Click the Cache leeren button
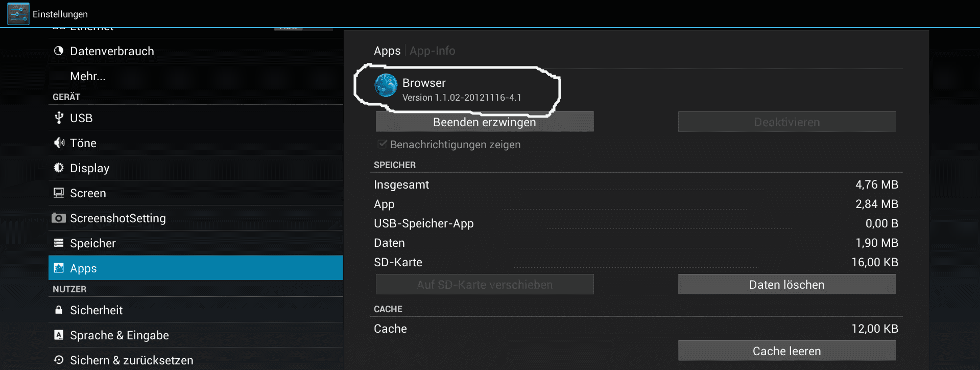Viewport: 980px width, 370px height. [x=787, y=351]
